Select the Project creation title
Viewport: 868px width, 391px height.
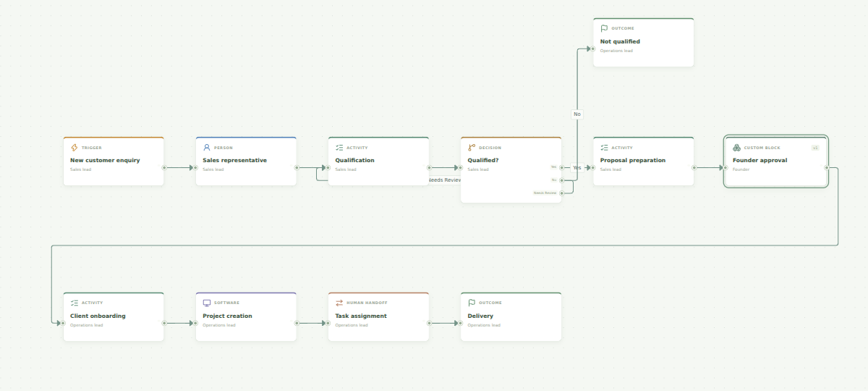coord(227,316)
